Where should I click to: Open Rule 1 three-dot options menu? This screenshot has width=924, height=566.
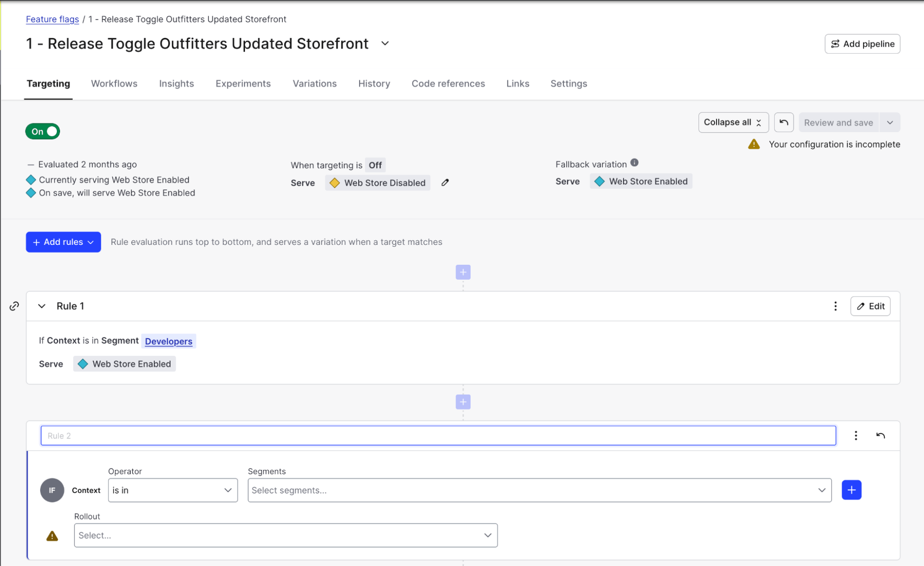(835, 306)
